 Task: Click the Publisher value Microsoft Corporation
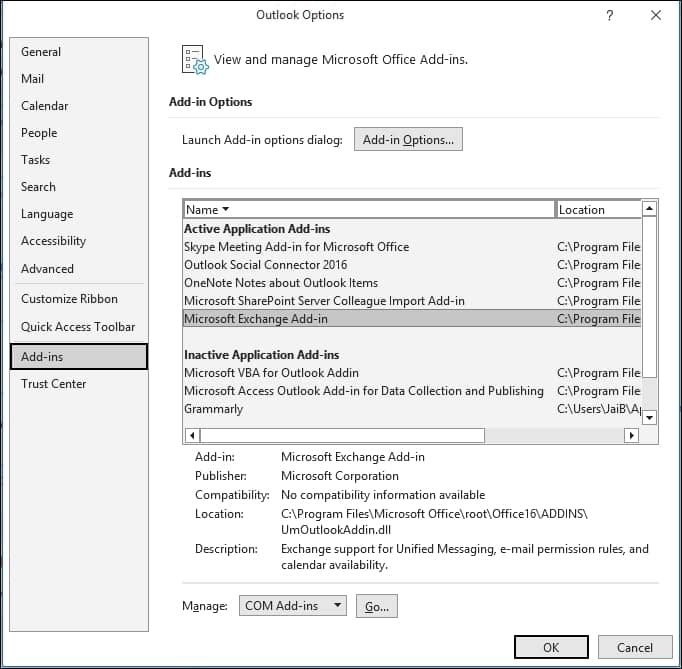point(340,476)
